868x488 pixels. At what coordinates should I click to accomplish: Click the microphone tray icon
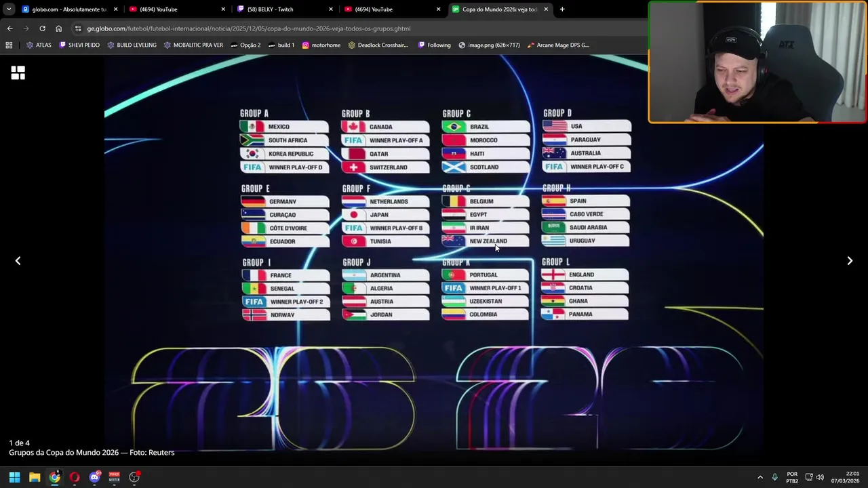[x=774, y=477]
